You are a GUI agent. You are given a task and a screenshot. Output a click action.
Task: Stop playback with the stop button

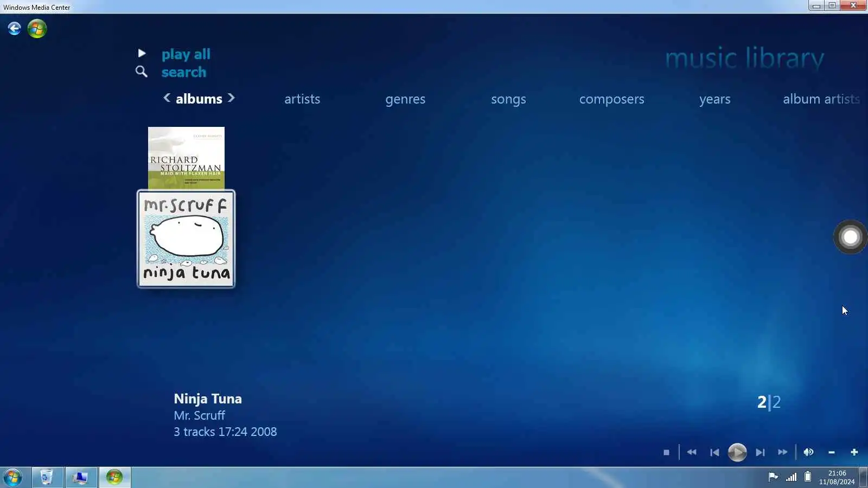[x=666, y=452]
